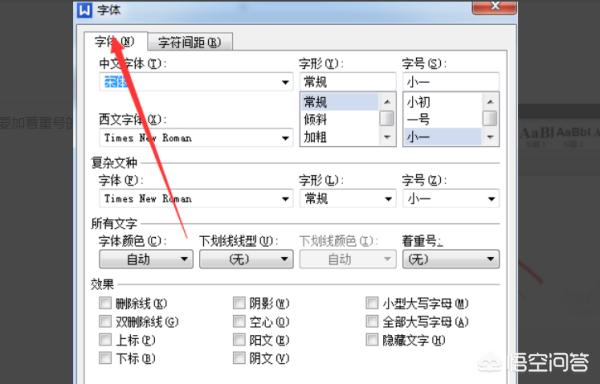Select 加粗 in the 字形 list

pos(339,137)
